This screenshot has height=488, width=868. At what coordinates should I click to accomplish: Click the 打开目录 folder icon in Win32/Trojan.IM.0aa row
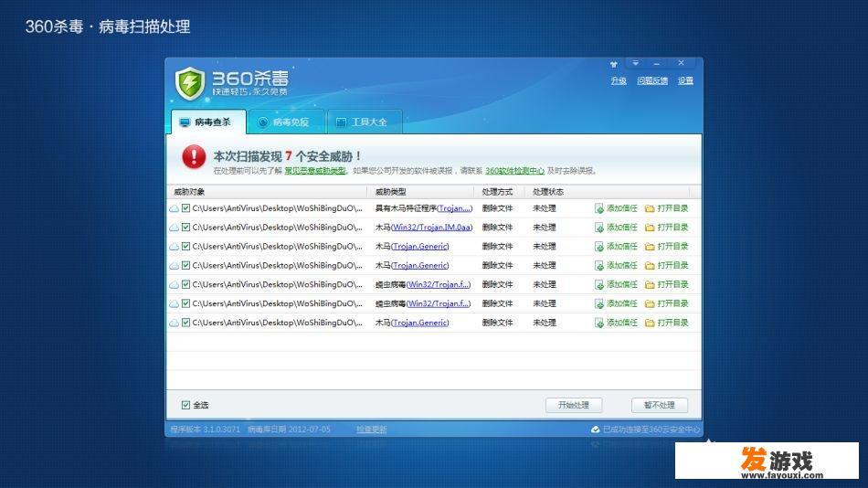click(650, 228)
